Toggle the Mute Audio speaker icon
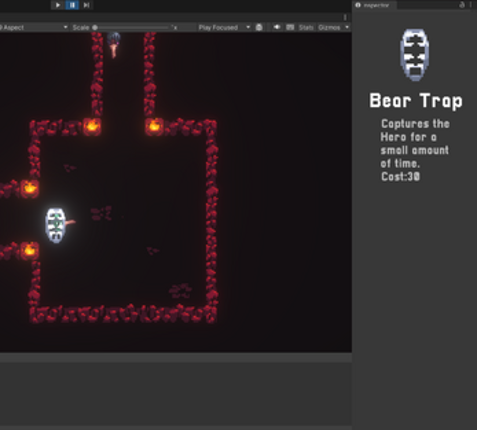 tap(277, 27)
